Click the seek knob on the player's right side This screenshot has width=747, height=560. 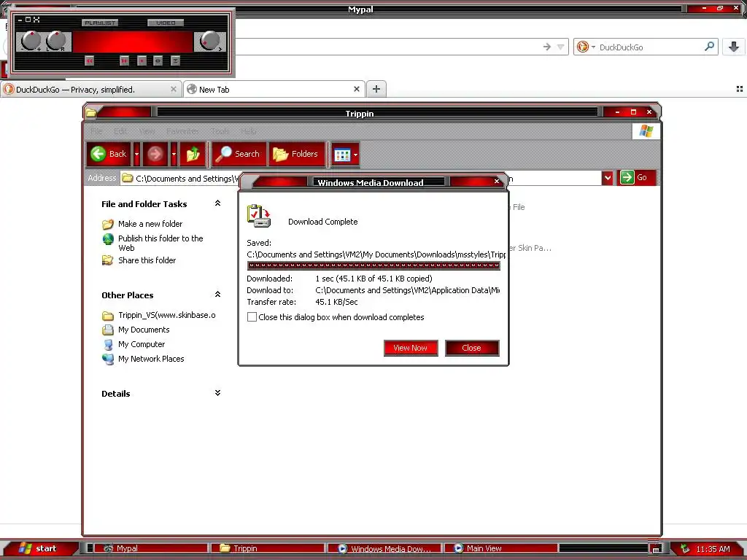pyautogui.click(x=209, y=41)
